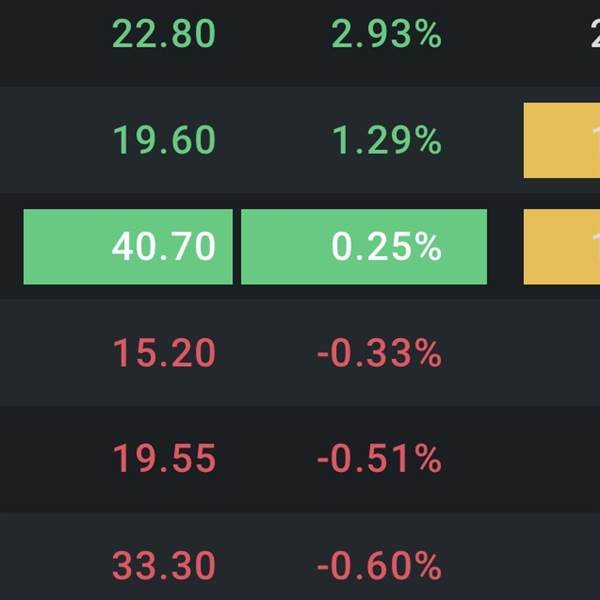600x600 pixels.
Task: Click blank space left of 22.80
Action: click(50, 35)
